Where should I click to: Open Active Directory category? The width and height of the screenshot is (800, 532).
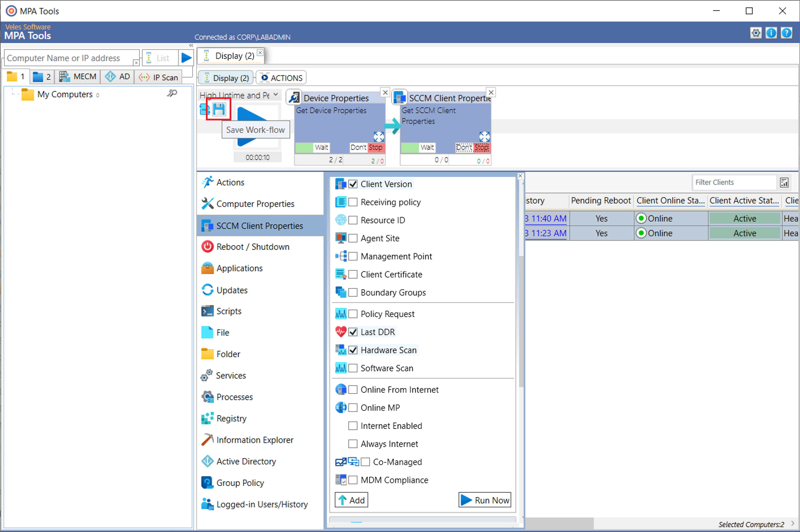(260, 461)
